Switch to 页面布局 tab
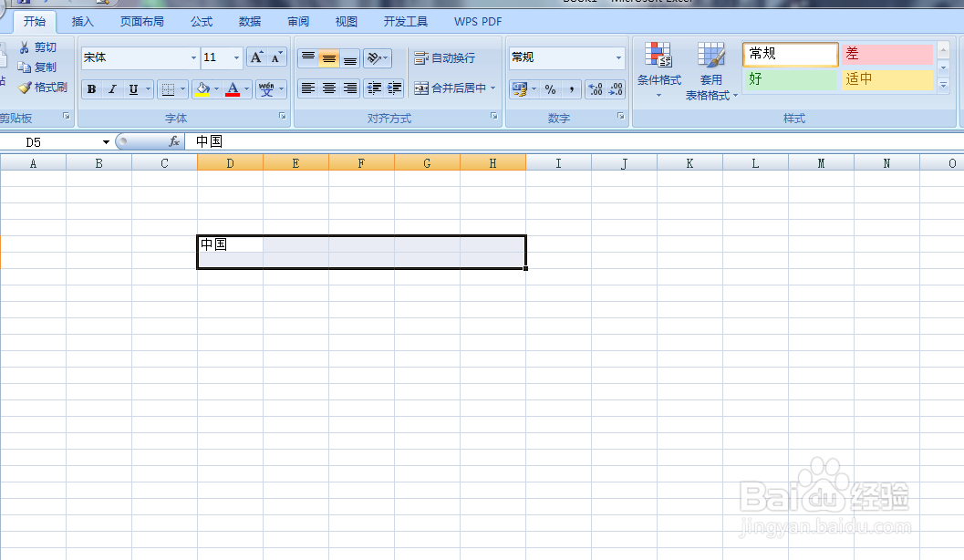This screenshot has width=964, height=560. [x=142, y=22]
